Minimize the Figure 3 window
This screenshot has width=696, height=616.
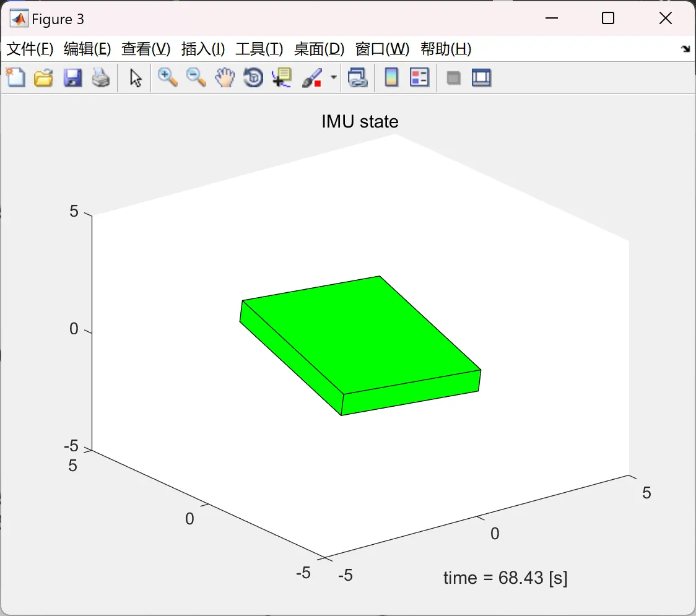click(552, 18)
